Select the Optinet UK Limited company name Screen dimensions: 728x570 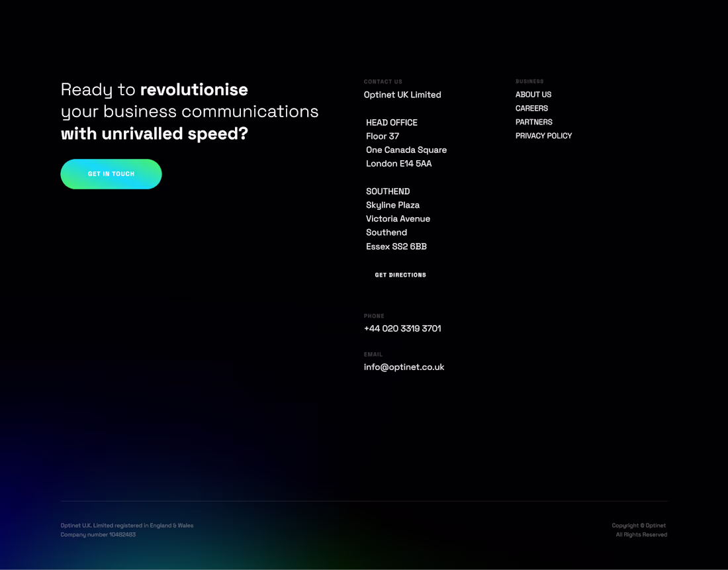tap(402, 95)
